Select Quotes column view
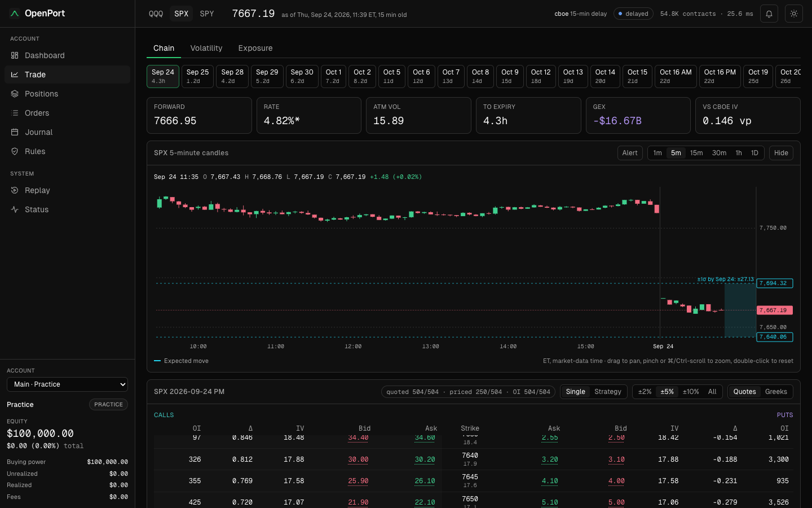The height and width of the screenshot is (508, 812). 745,392
